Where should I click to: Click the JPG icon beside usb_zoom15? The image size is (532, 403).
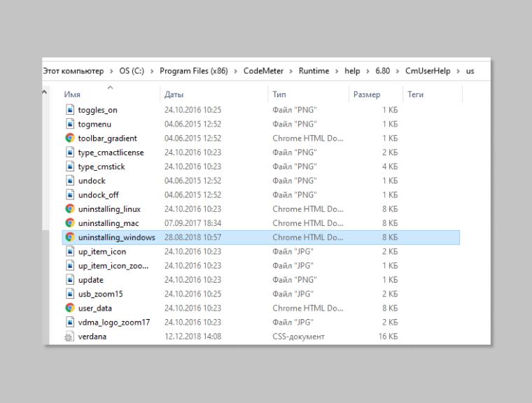(x=69, y=294)
